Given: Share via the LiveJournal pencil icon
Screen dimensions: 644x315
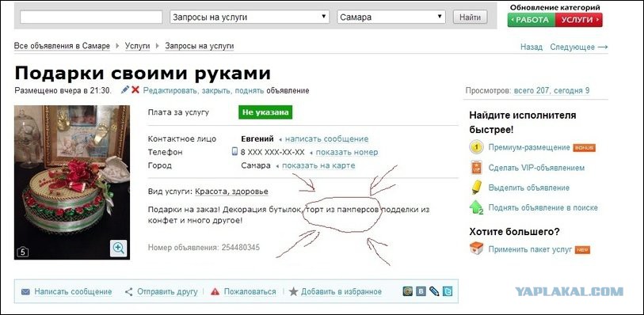Looking at the screenshot, I should (434, 291).
